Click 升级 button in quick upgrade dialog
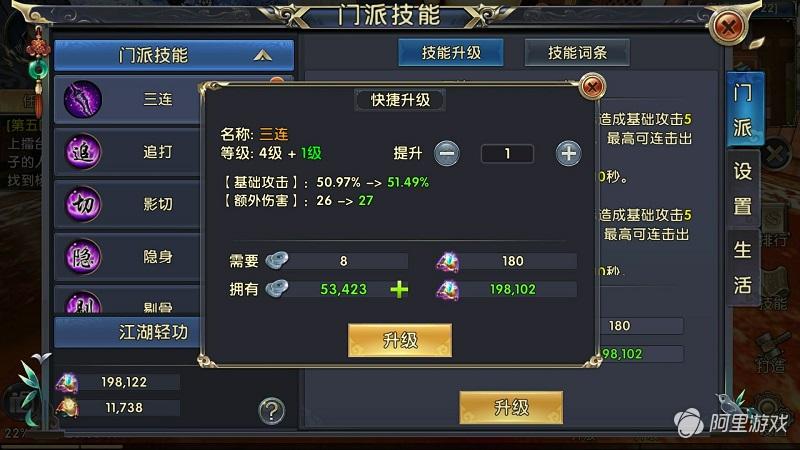 coord(400,340)
